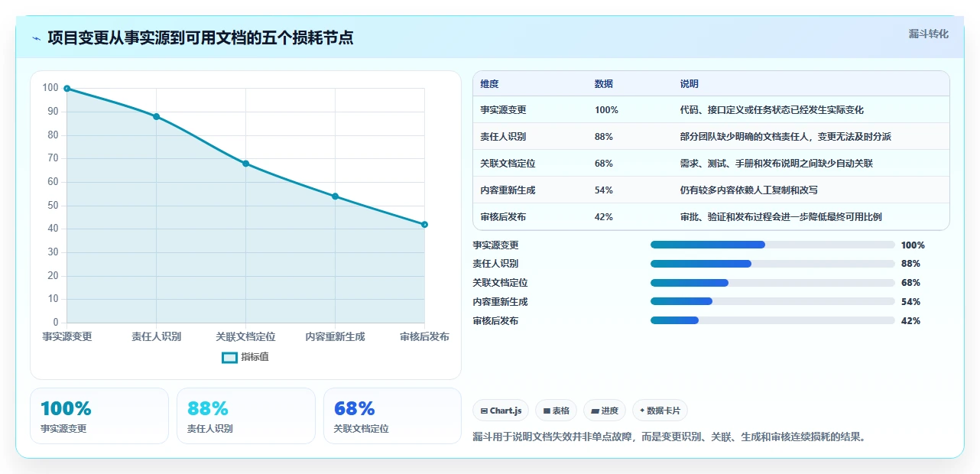Screen dimensions: 980x474
Task: Click the 审核后发布 progress bar
Action: [x=773, y=321]
